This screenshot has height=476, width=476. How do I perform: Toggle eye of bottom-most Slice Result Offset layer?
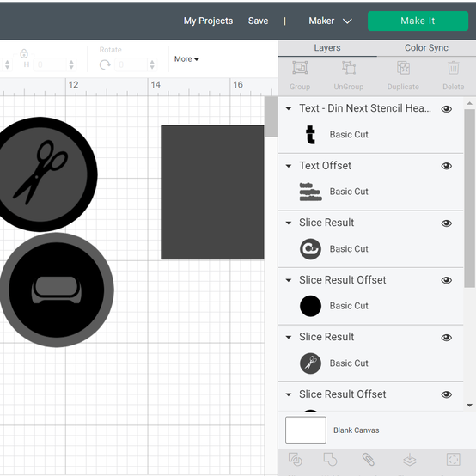click(446, 394)
